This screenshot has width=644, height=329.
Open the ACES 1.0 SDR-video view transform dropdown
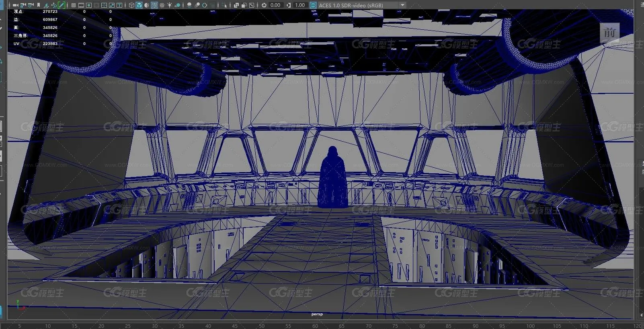(x=362, y=5)
